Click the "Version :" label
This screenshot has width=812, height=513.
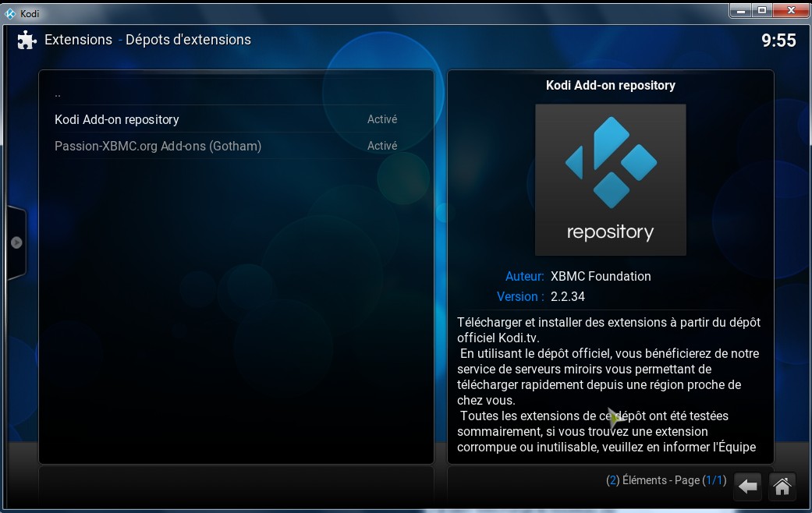520,296
